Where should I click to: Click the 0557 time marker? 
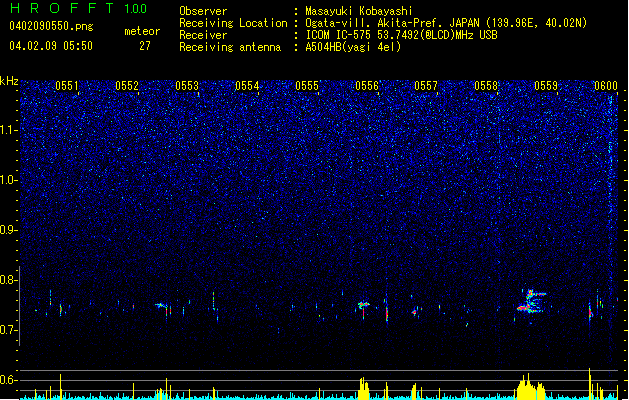click(x=426, y=86)
